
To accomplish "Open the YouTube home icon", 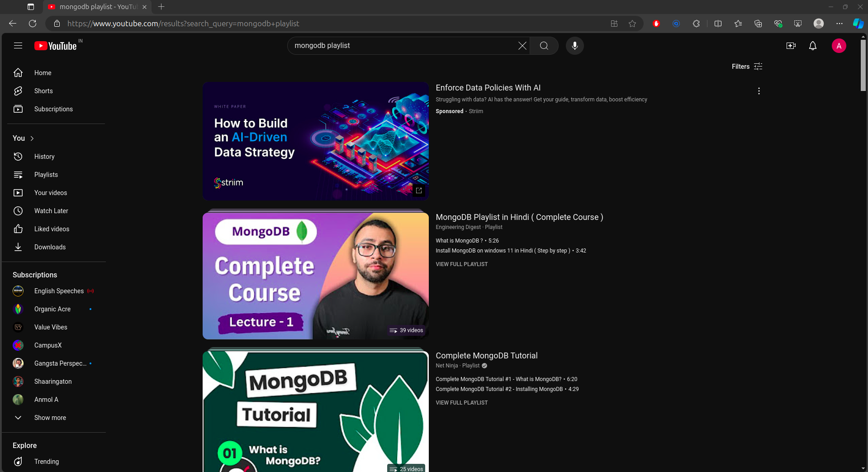I will [x=18, y=72].
